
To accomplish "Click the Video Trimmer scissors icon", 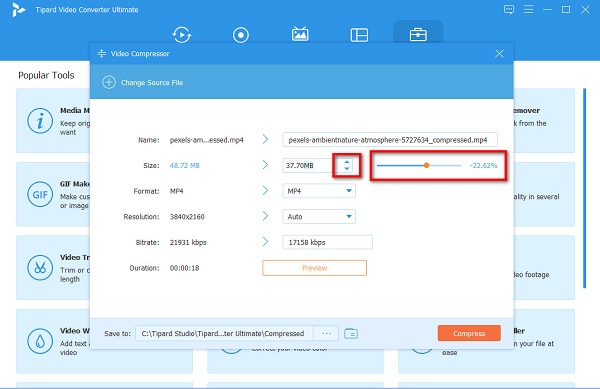I will tap(40, 268).
